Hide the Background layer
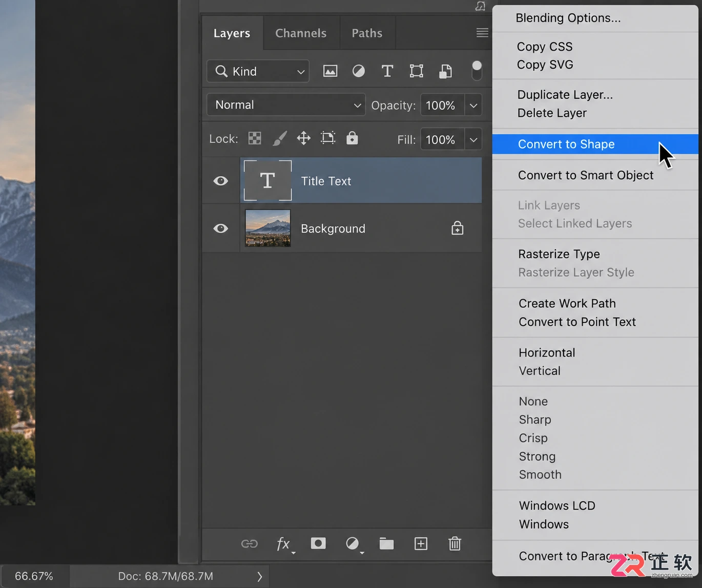 tap(221, 228)
